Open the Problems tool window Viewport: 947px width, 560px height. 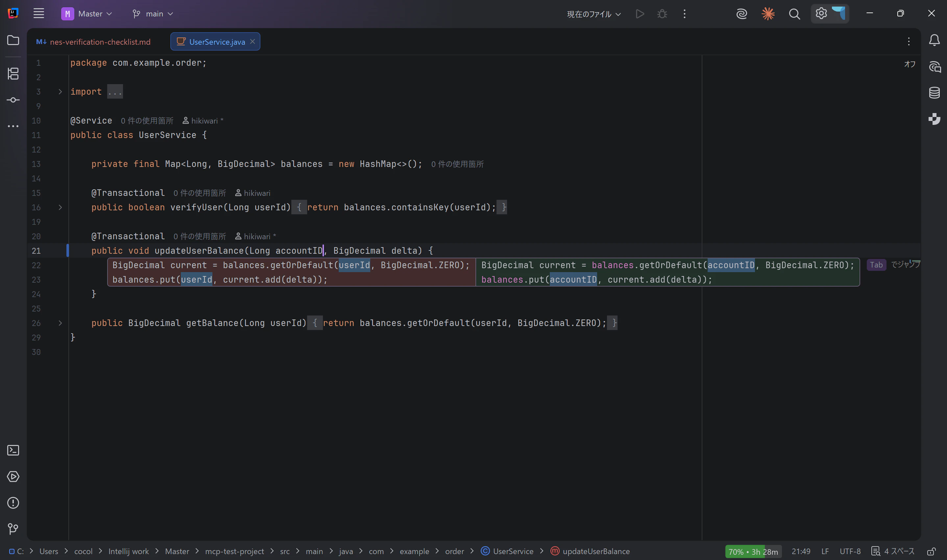(x=13, y=502)
